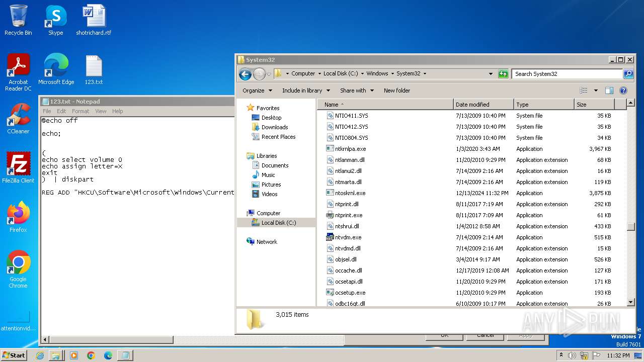Open the Organize dropdown menu
Viewport: 644px width, 362px height.
[257, 90]
